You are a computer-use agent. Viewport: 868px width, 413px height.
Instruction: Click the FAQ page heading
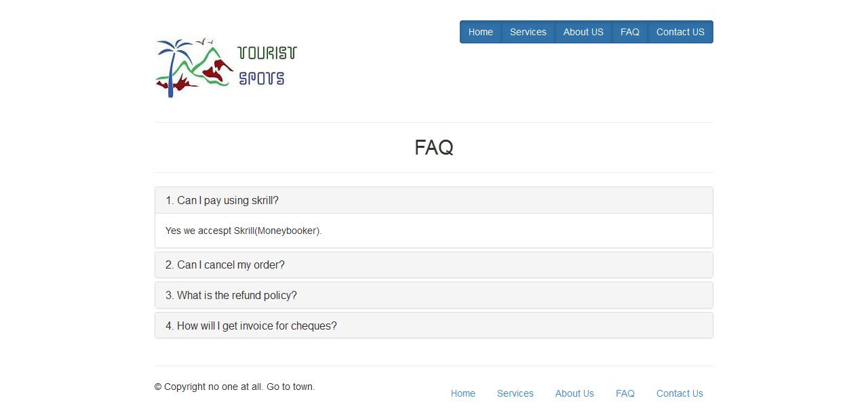(434, 147)
